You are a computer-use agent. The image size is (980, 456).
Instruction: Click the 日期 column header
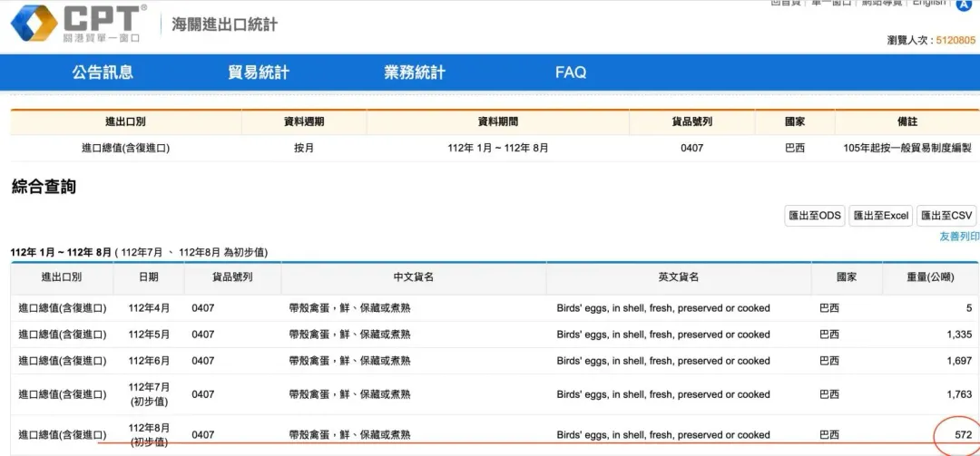coord(149,277)
